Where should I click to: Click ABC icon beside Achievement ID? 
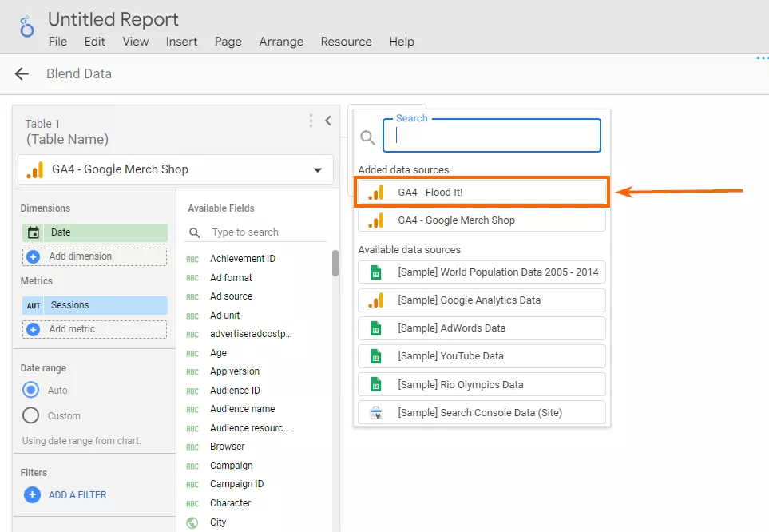(192, 259)
